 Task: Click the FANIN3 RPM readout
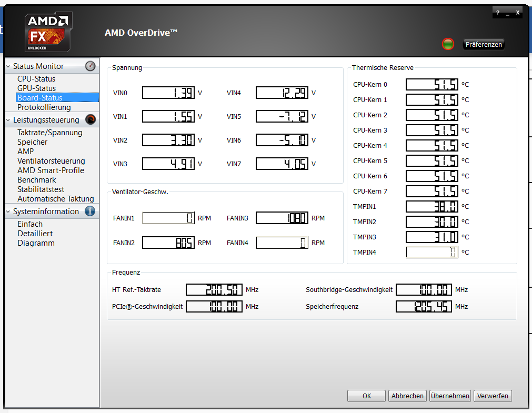(282, 218)
